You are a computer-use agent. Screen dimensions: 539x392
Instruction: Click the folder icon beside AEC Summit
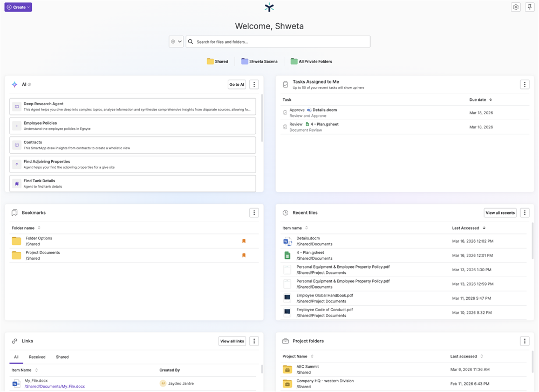point(288,369)
